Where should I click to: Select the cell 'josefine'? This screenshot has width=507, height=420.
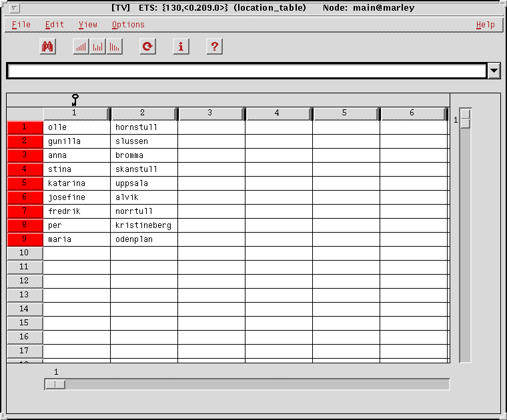click(77, 197)
